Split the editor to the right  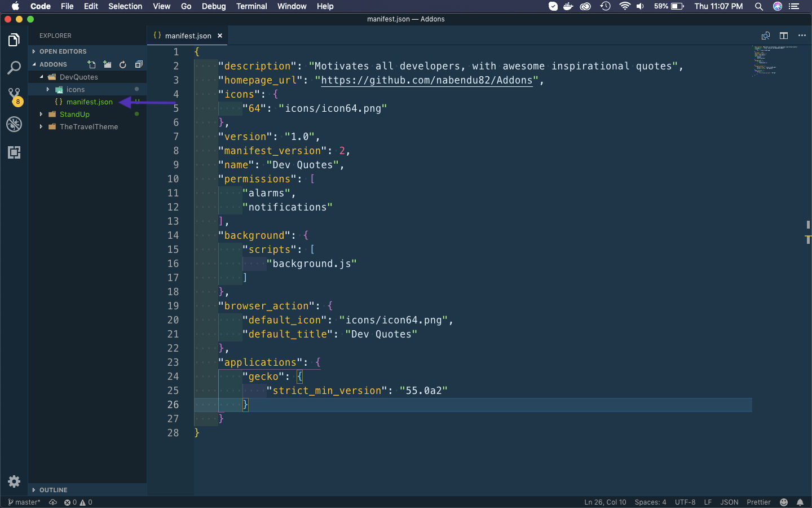coord(784,36)
